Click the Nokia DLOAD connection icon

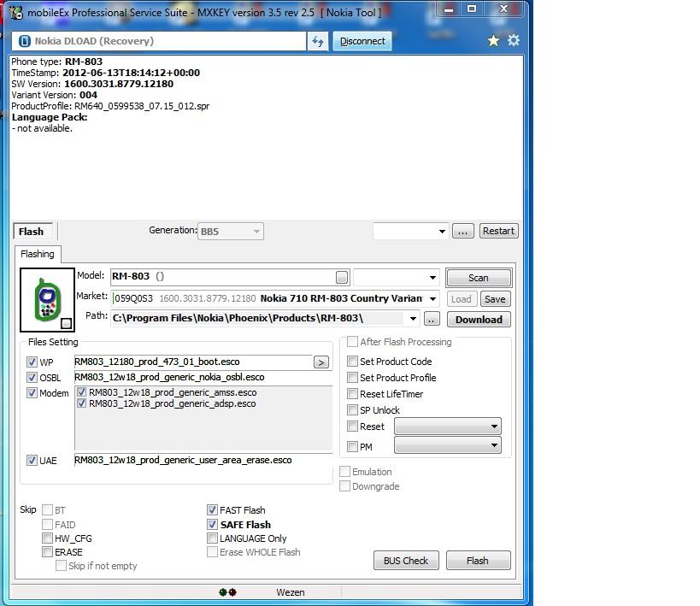(x=25, y=42)
